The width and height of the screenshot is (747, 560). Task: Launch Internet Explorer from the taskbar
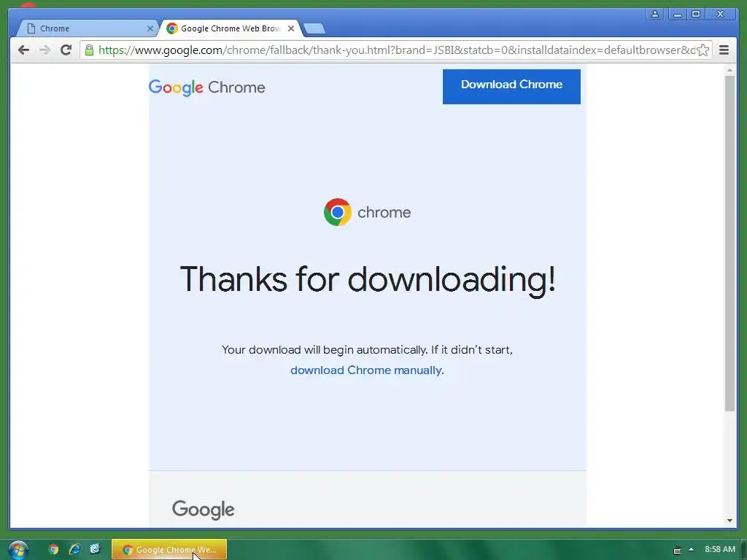click(x=74, y=549)
